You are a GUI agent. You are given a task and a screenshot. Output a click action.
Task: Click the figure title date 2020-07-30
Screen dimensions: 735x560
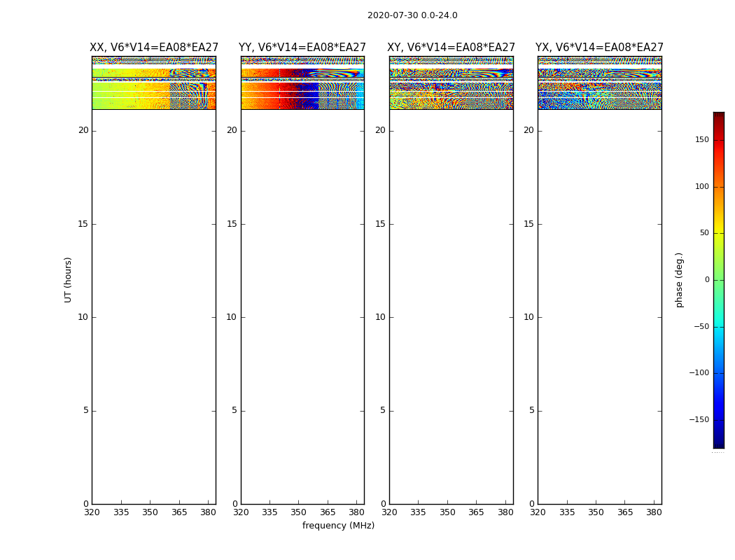pyautogui.click(x=412, y=15)
